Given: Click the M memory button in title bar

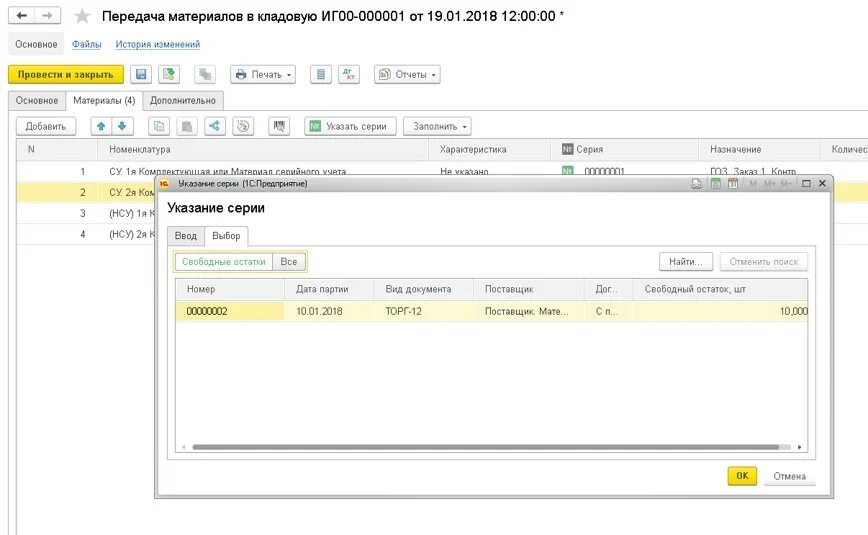Looking at the screenshot, I should [x=753, y=184].
